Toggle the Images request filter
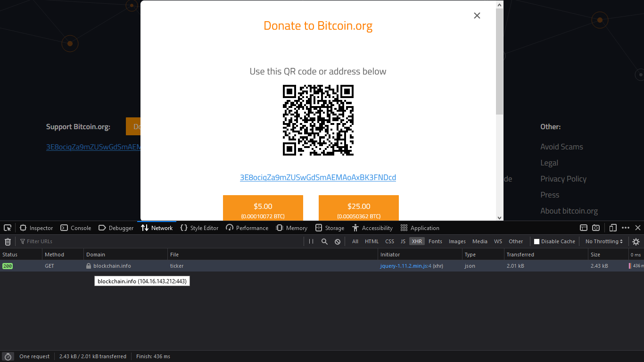Screen dimensions: 644x362 [x=457, y=241]
